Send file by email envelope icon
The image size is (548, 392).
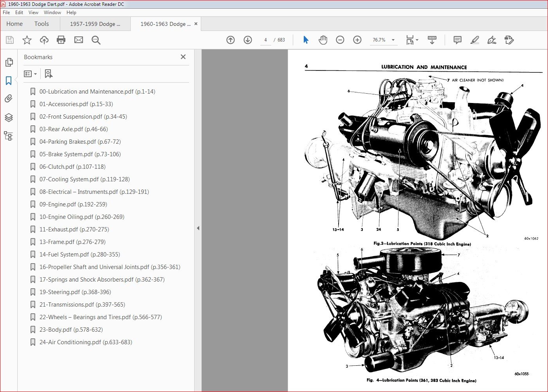[79, 40]
